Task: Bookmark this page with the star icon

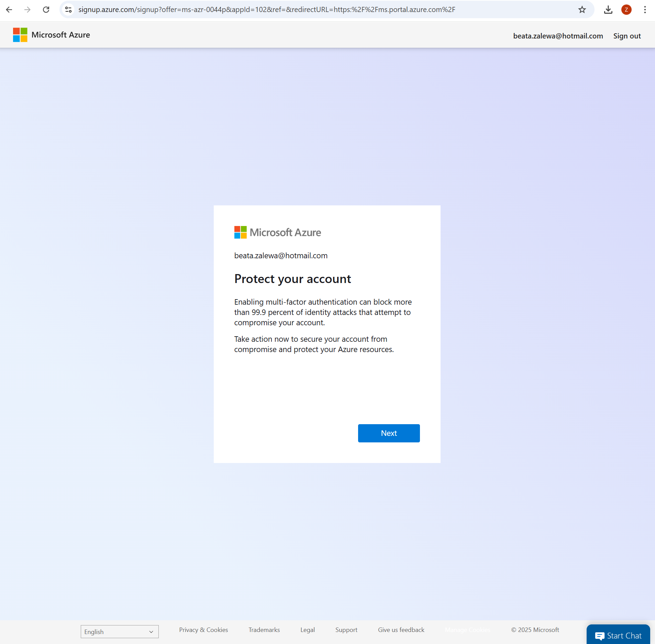Action: [582, 10]
